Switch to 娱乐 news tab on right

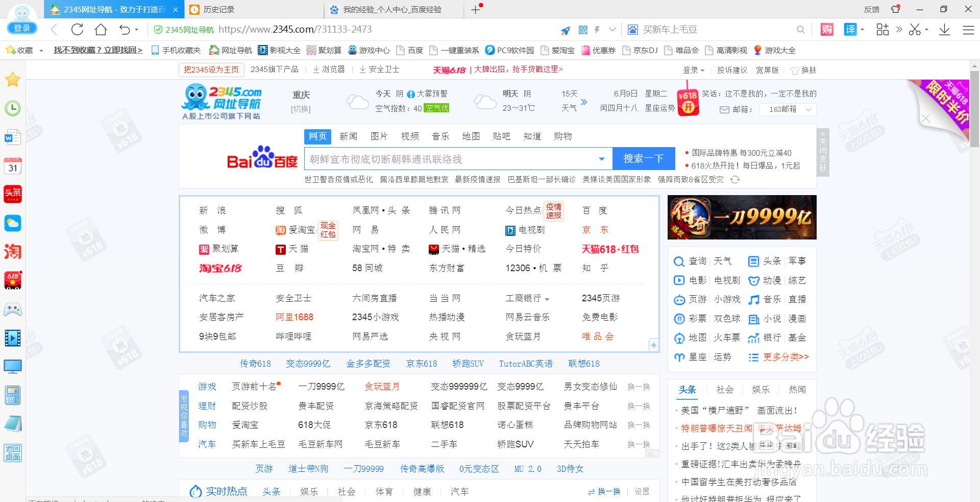pos(761,390)
